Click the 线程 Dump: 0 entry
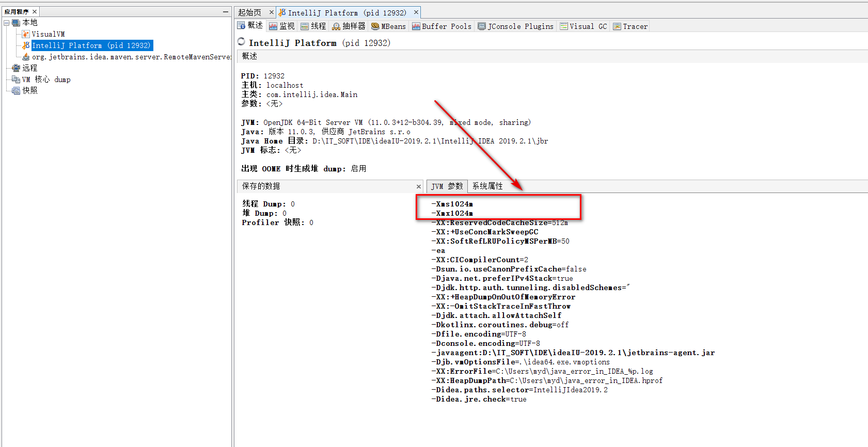Viewport: 868px width, 447px height. tap(269, 204)
